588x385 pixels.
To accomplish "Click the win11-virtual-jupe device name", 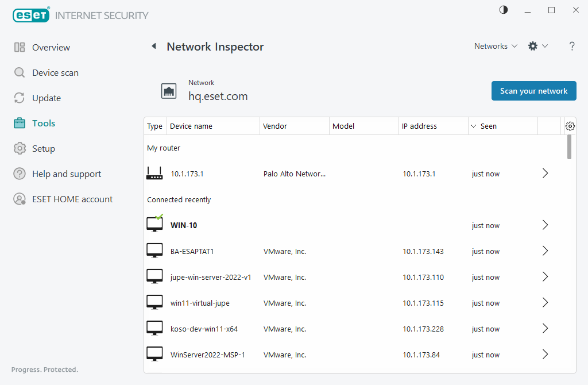I will click(x=200, y=303).
